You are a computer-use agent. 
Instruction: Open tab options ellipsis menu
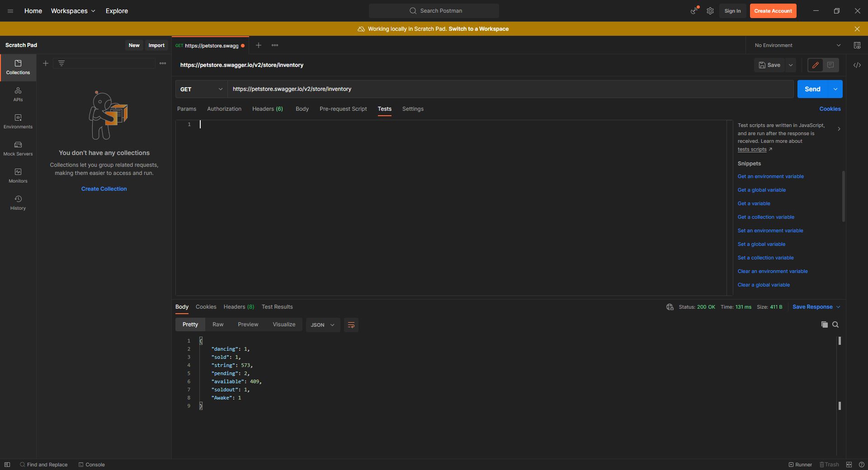click(x=275, y=45)
